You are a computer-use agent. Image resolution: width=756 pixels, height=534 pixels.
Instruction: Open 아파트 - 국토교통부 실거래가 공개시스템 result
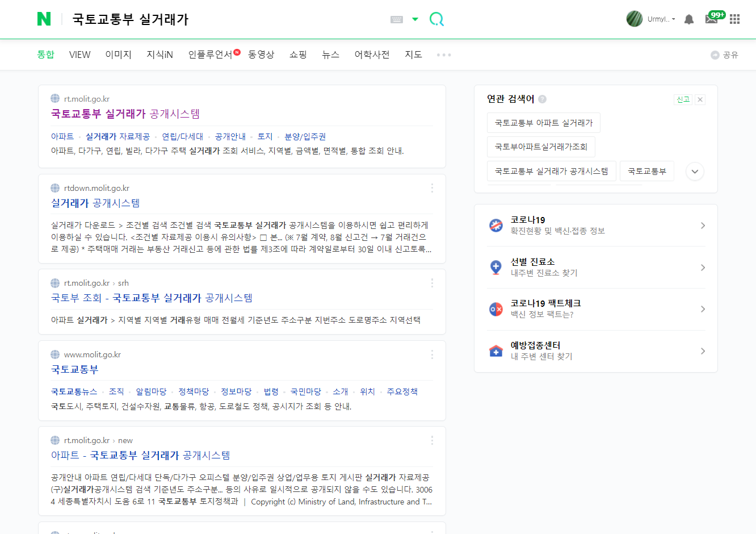[x=140, y=456]
